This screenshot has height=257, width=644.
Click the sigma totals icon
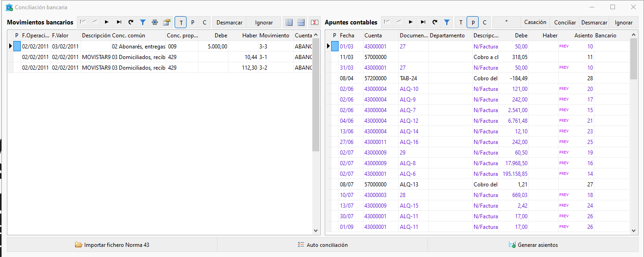tap(315, 22)
